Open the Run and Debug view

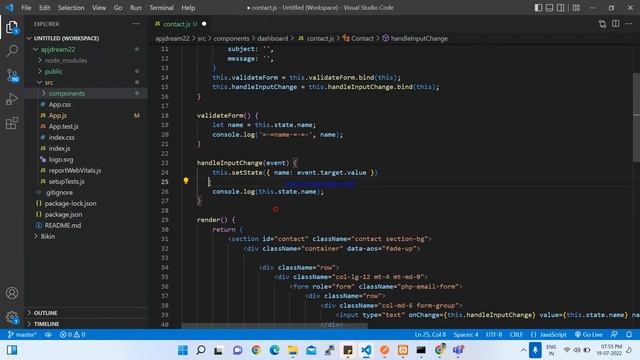[x=12, y=99]
